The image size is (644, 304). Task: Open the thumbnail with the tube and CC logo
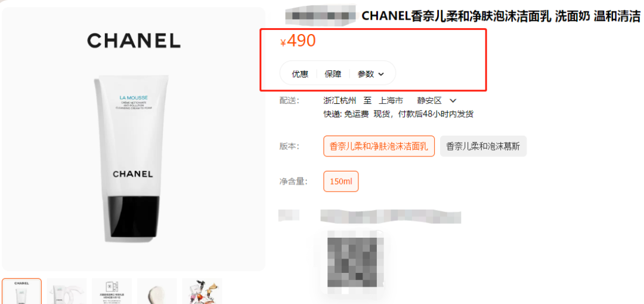click(x=67, y=291)
